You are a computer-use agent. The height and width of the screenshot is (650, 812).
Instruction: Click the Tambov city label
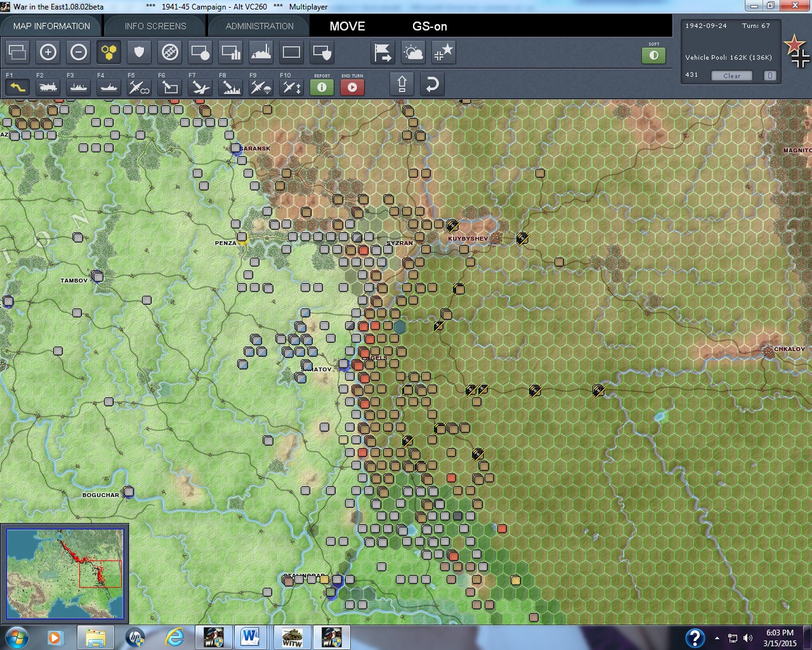(x=74, y=281)
